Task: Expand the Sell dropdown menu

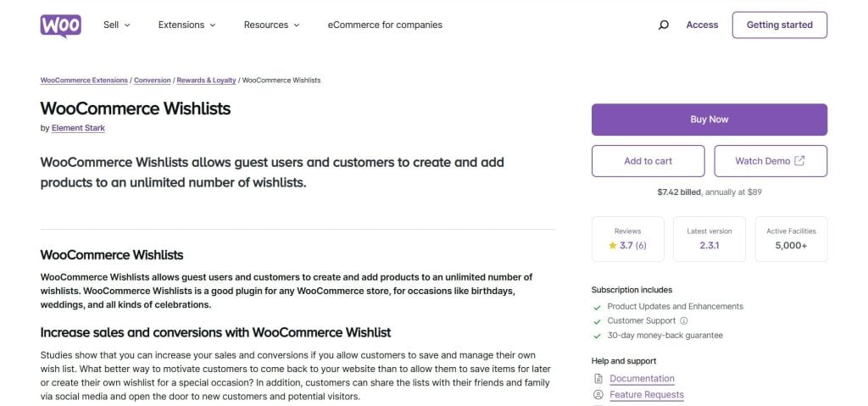Action: click(x=117, y=25)
